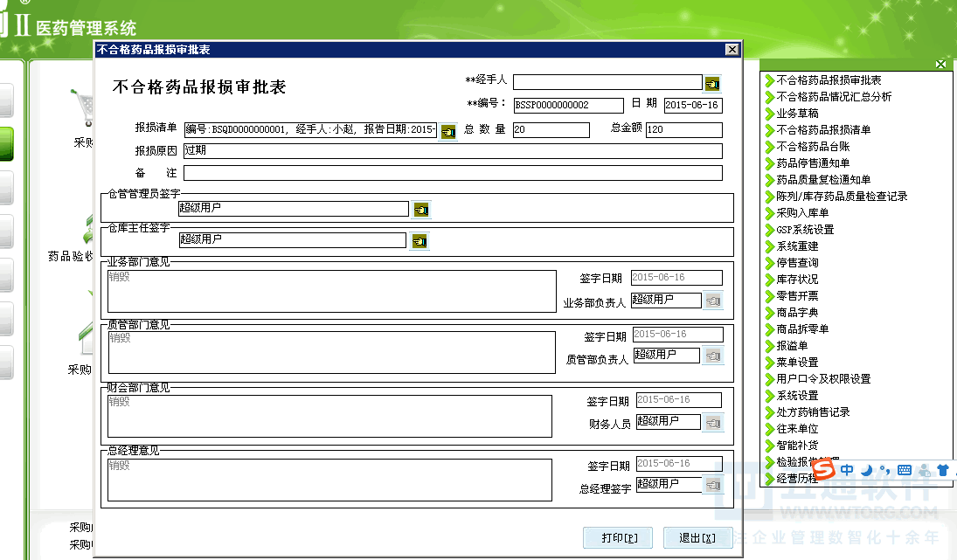
Task: Click lookup icon beside 财务人员
Action: (x=713, y=423)
